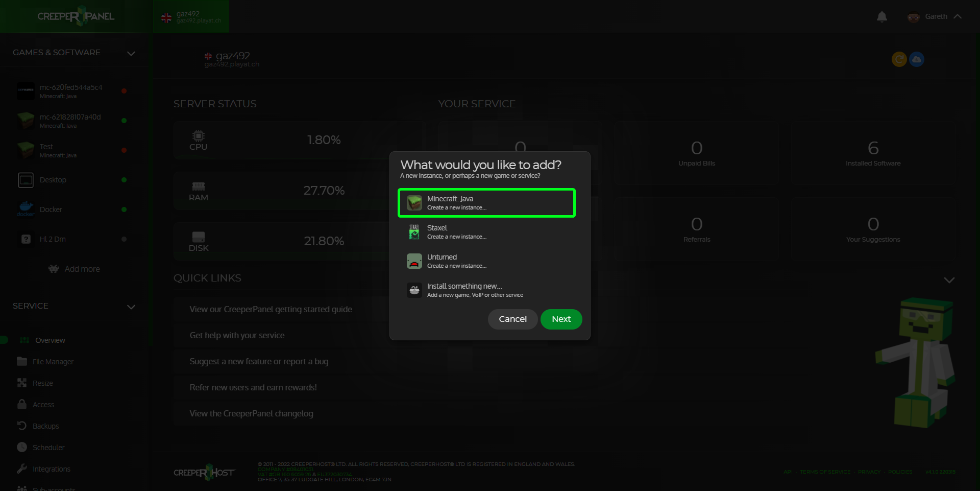
Task: Click the Your Suggestions card
Action: [x=873, y=229]
